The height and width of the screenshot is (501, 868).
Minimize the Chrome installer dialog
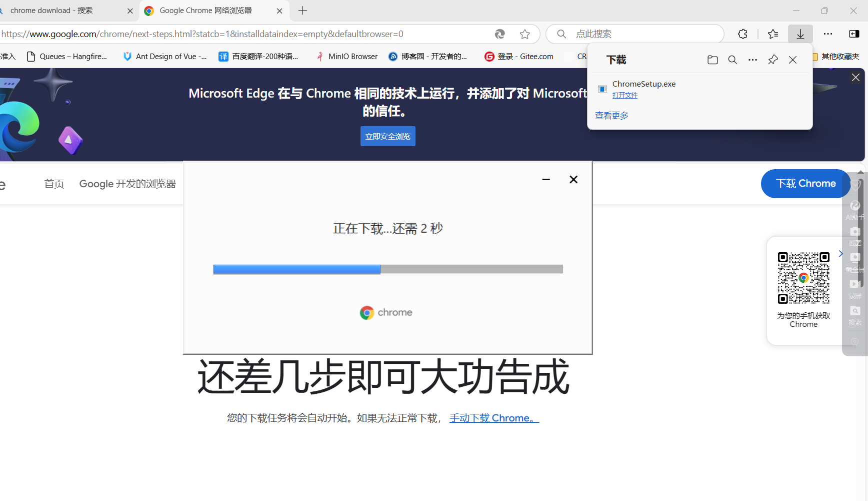(546, 179)
